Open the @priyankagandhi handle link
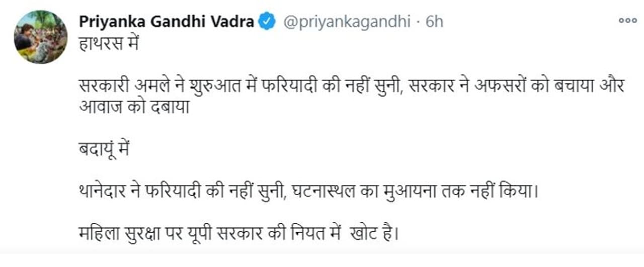Screen dimensions: 644x267 point(347,22)
